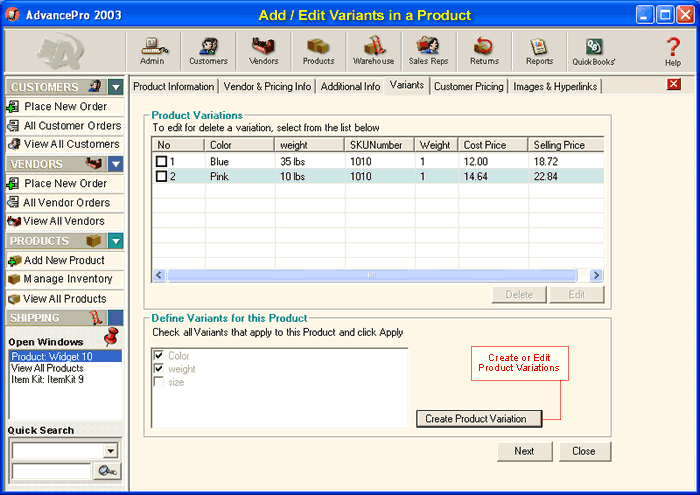
Task: Open the Returns toolbar icon
Action: [x=484, y=51]
